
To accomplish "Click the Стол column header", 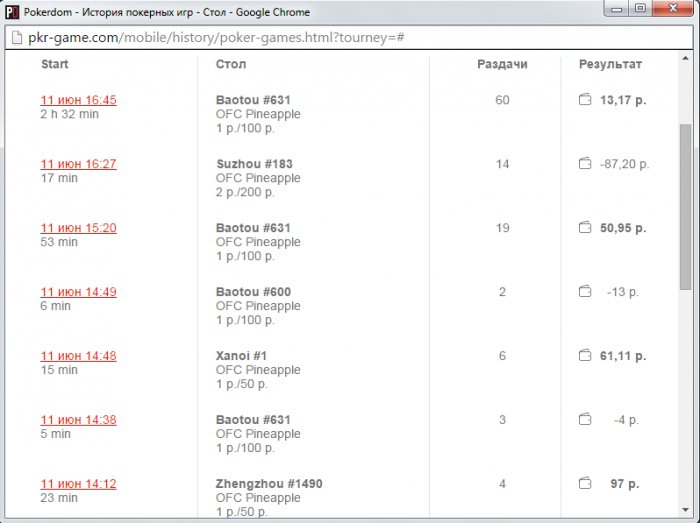I will pos(231,64).
